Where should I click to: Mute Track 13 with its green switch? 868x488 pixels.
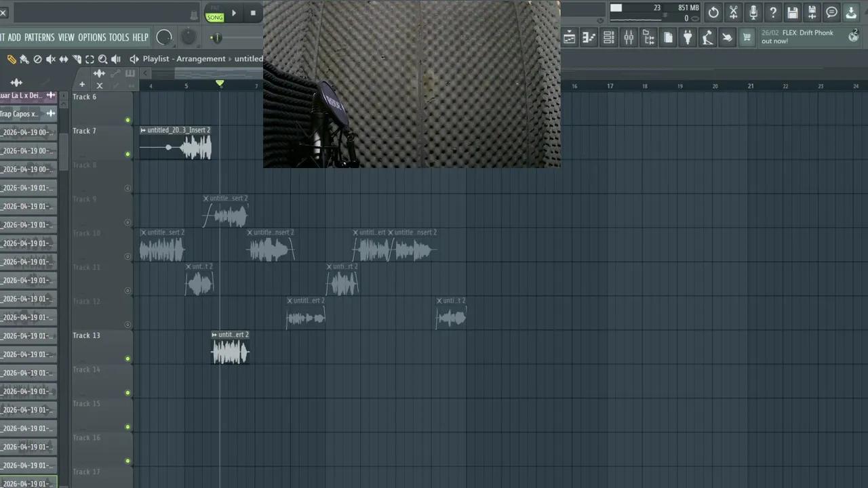pyautogui.click(x=127, y=359)
